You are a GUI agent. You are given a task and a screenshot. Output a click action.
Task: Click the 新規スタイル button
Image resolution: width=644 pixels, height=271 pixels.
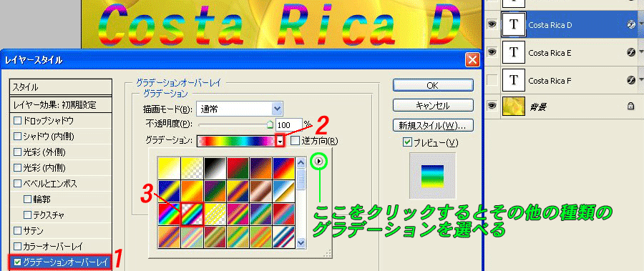433,124
